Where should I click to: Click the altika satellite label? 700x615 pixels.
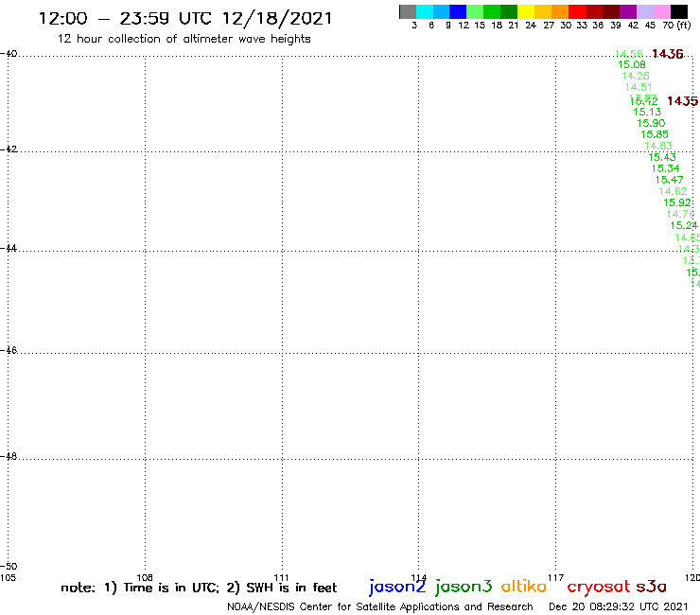524,587
